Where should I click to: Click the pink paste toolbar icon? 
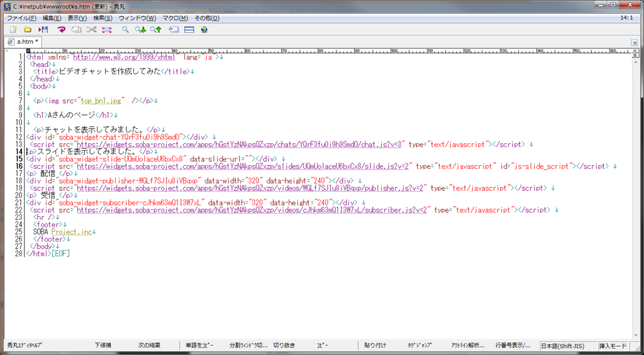[106, 30]
